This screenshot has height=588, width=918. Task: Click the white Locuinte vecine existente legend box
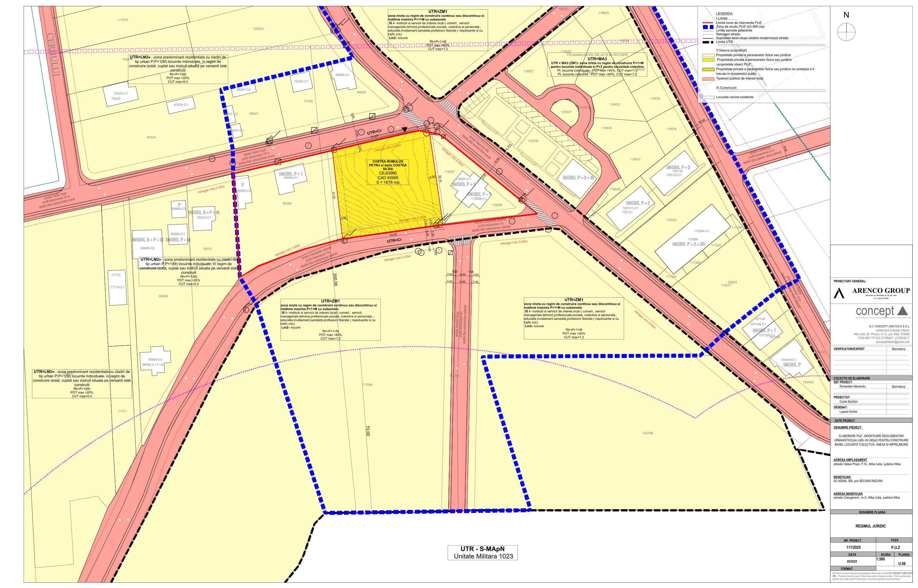click(x=708, y=97)
